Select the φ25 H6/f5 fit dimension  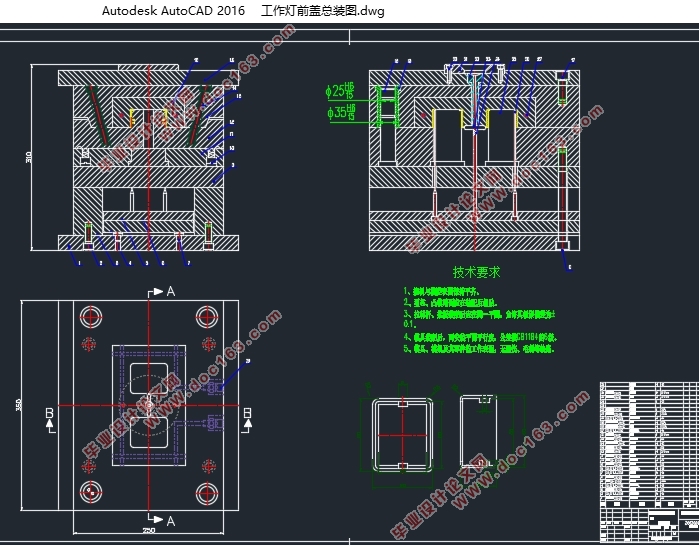coord(341,91)
